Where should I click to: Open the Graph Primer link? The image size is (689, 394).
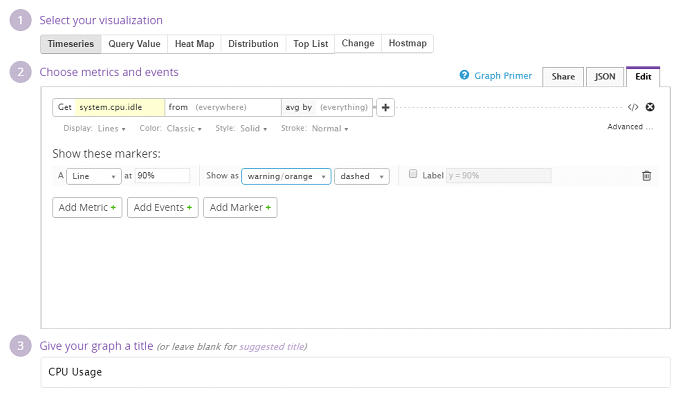pyautogui.click(x=503, y=76)
